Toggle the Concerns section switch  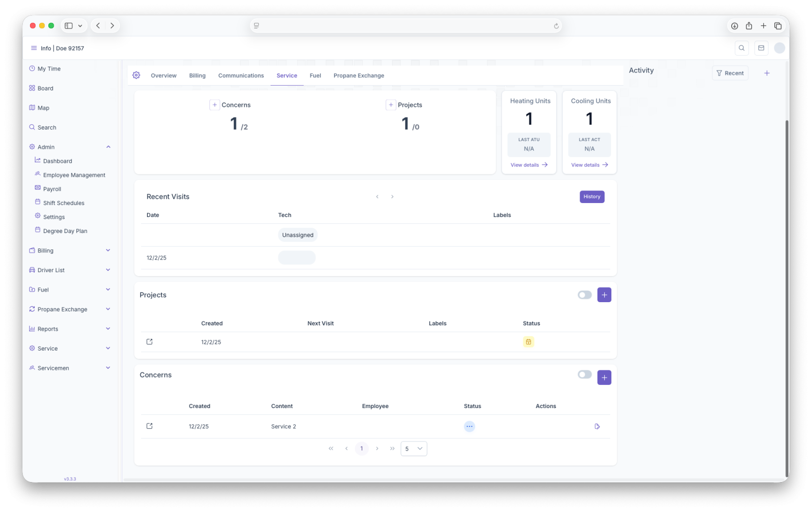(584, 375)
